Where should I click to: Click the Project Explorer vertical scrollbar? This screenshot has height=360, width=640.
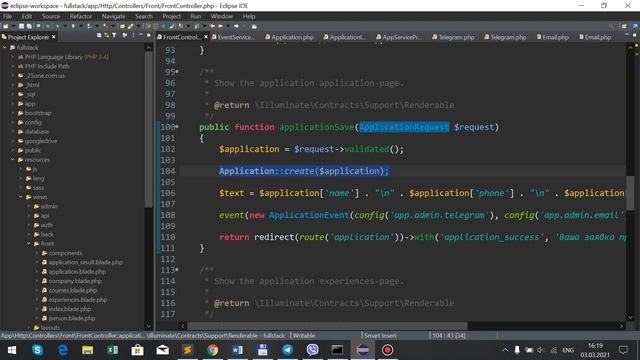149,129
